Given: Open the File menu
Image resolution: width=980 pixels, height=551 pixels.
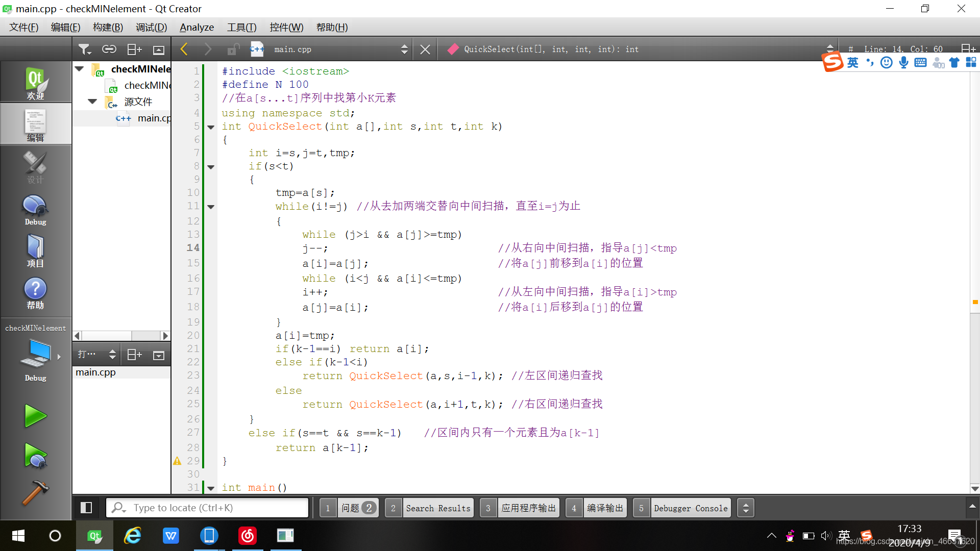Looking at the screenshot, I should click(x=24, y=27).
